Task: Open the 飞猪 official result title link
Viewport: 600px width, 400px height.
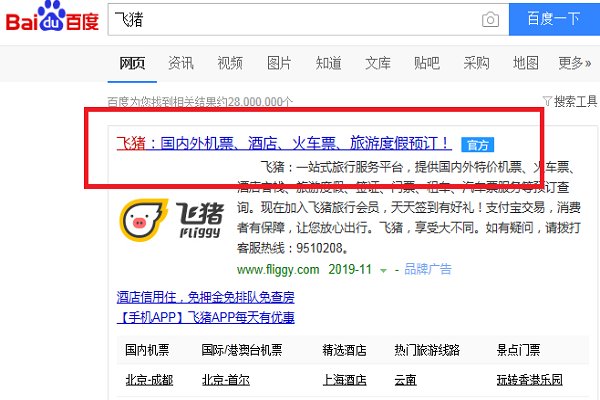Action: [284, 144]
